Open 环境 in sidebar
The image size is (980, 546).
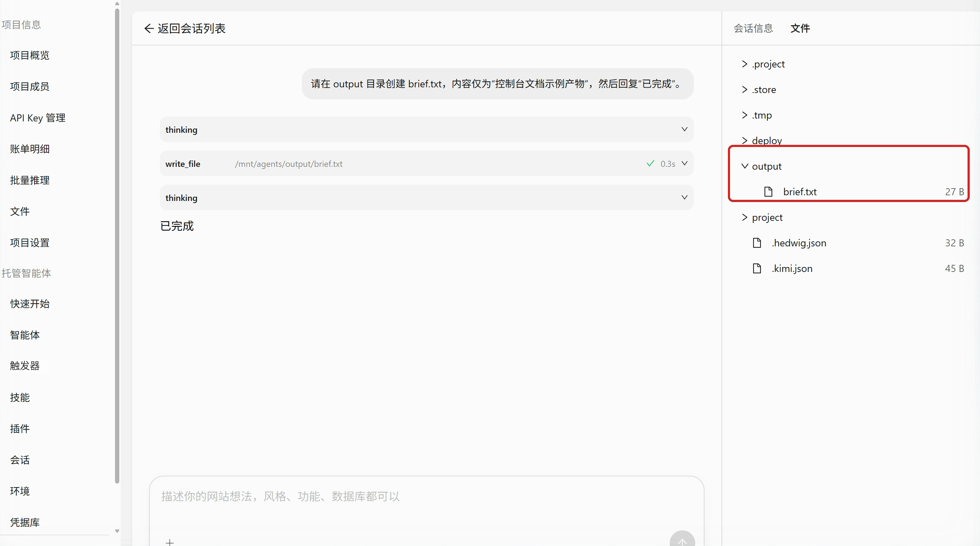pyautogui.click(x=20, y=491)
